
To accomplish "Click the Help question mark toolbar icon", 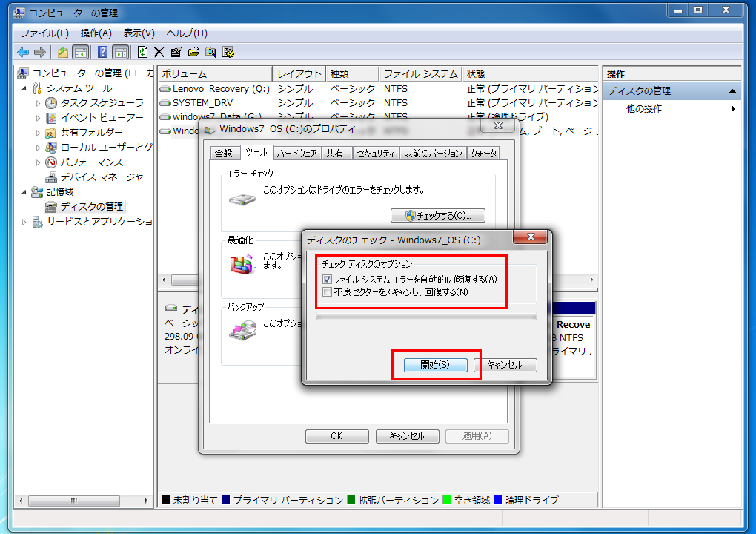I will click(102, 52).
